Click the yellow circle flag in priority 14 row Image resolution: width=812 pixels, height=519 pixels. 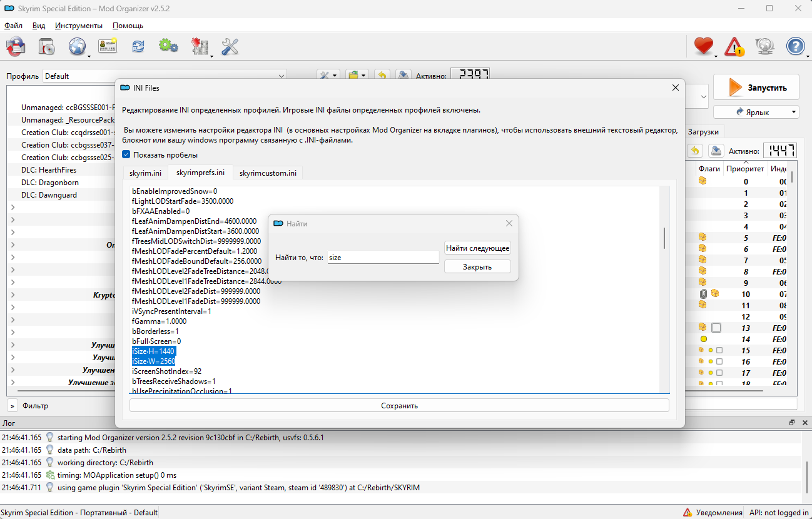point(704,339)
